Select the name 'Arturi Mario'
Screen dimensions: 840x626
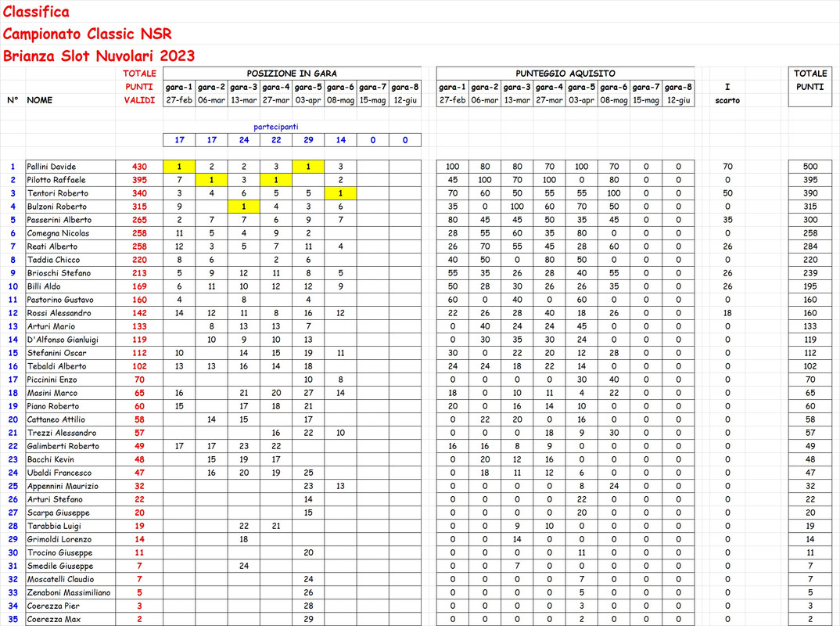click(51, 326)
